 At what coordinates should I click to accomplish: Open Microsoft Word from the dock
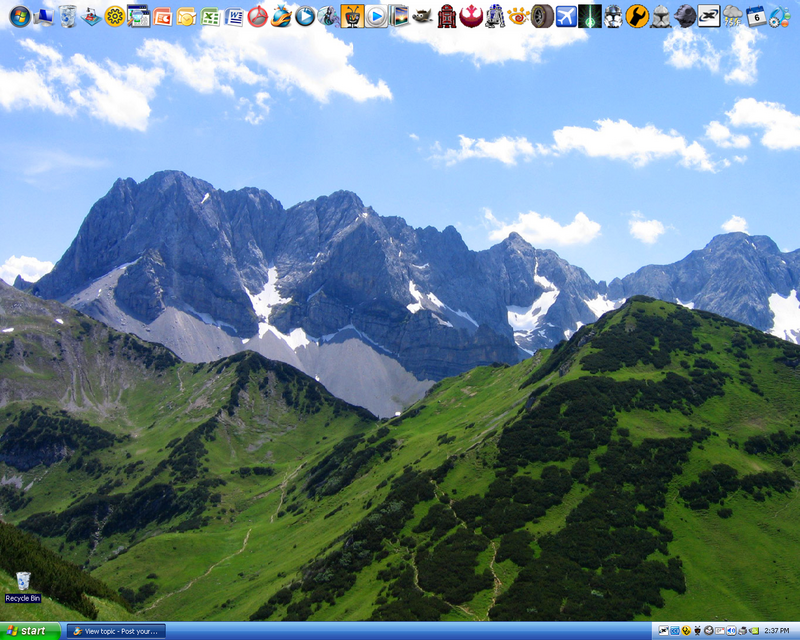234,16
